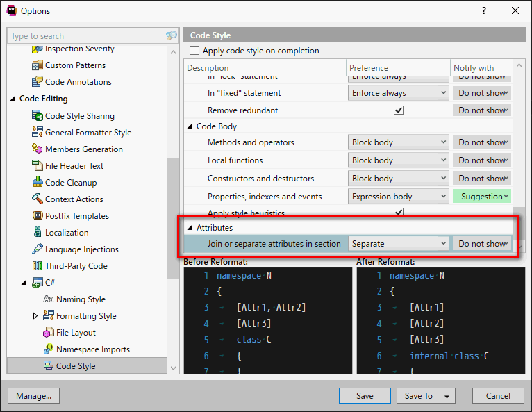The image size is (532, 412).
Task: Click the Type to search field
Action: pyautogui.click(x=88, y=36)
